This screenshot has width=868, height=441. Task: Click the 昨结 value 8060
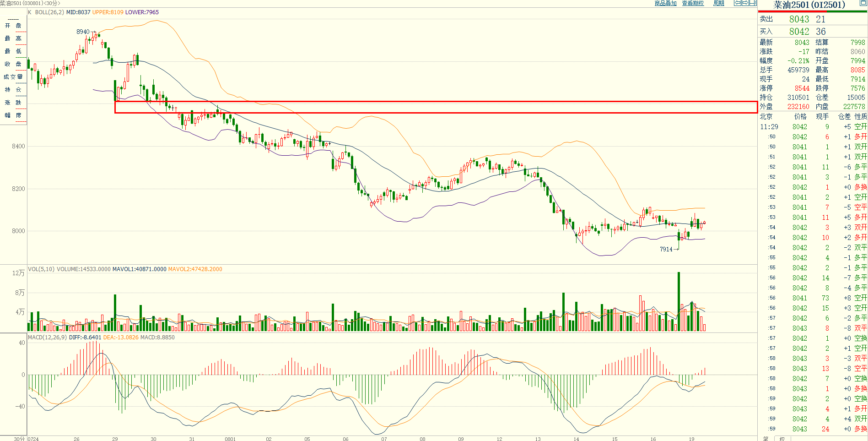[x=858, y=52]
